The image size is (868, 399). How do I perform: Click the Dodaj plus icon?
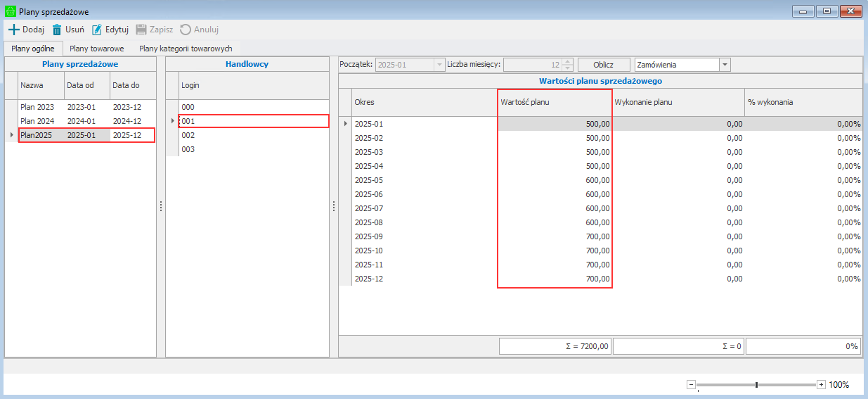tap(13, 30)
